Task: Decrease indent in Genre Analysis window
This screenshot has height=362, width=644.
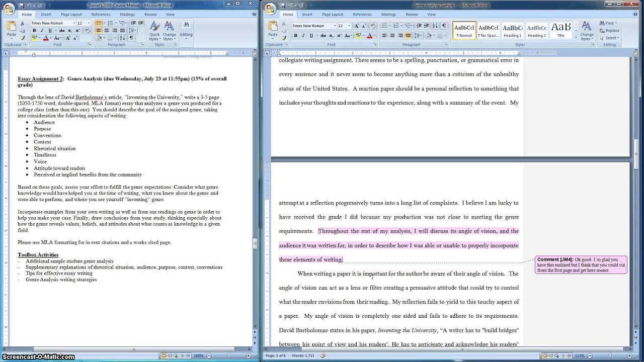Action: [x=419, y=26]
